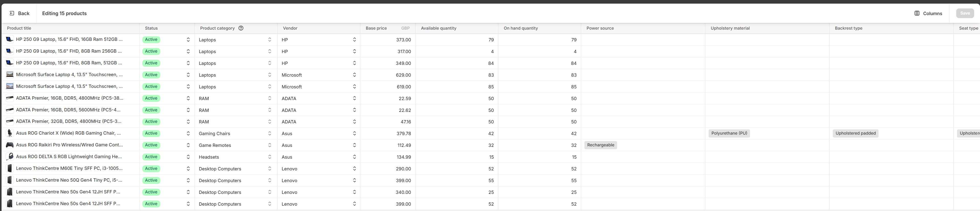Open the Vendor dropdown for the Asus headset row

click(x=354, y=157)
